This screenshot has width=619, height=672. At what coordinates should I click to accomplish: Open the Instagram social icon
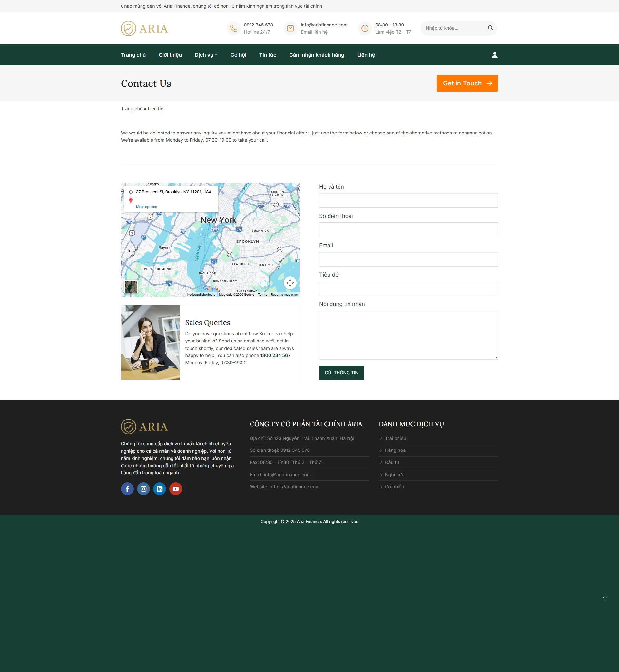point(143,489)
